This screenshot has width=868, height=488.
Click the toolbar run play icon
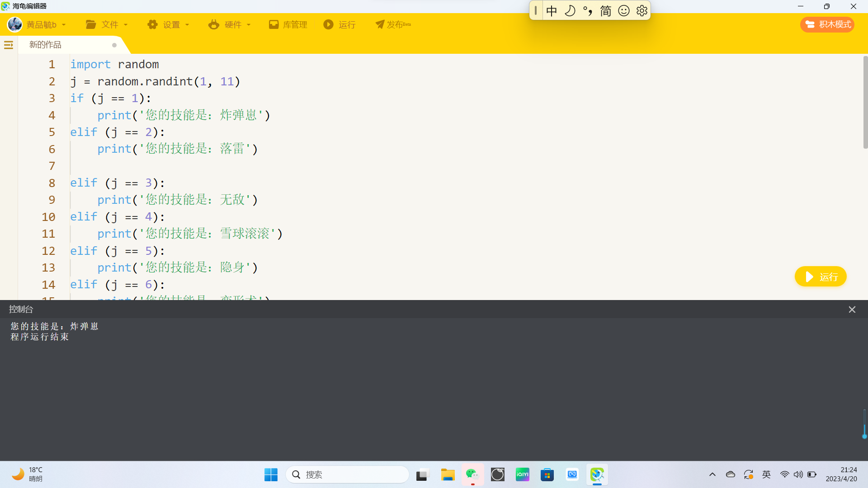(x=328, y=24)
